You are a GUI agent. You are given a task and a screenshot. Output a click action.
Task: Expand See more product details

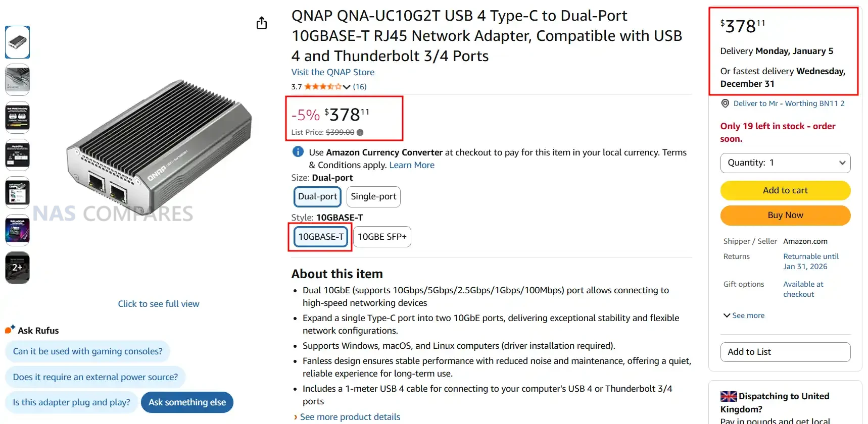pyautogui.click(x=350, y=417)
